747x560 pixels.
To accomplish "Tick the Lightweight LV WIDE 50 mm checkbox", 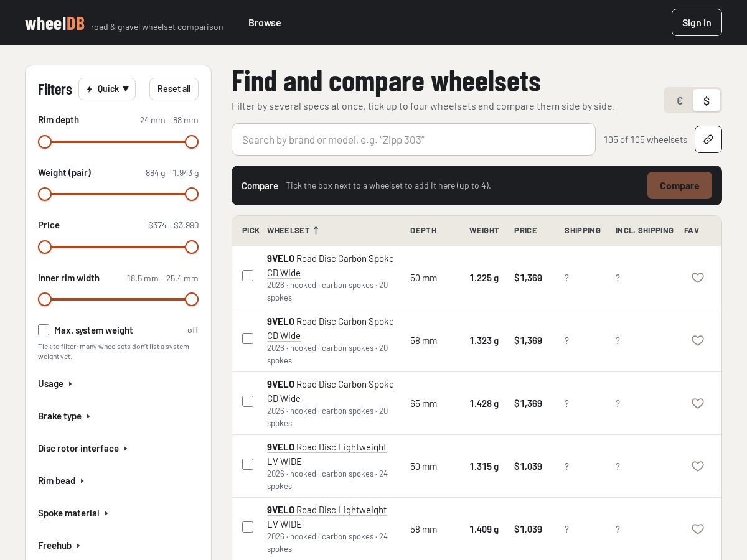I will (248, 464).
